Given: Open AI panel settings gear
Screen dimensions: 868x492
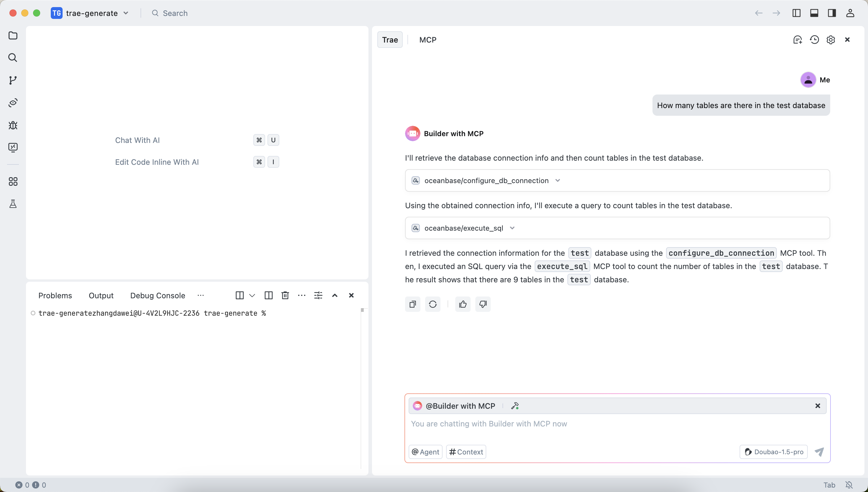Looking at the screenshot, I should 831,40.
